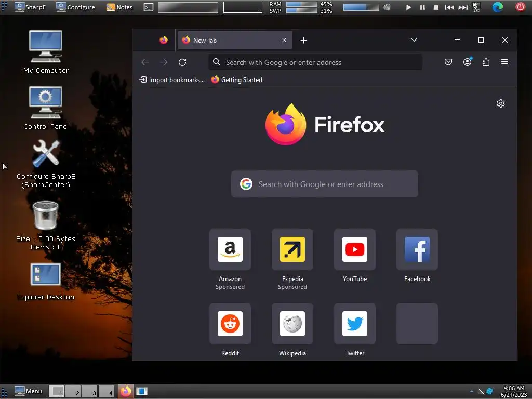532x399 pixels.
Task: Switch to virtual desktop 1
Action: point(57,391)
